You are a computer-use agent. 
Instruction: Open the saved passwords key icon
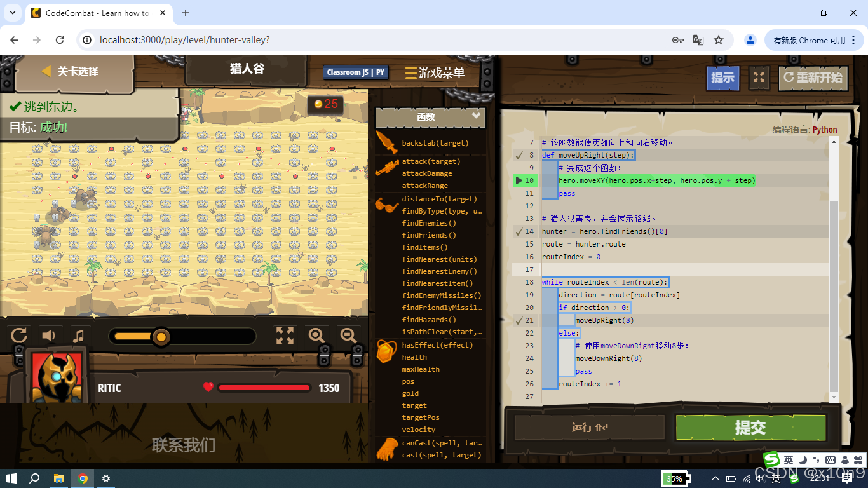point(678,40)
